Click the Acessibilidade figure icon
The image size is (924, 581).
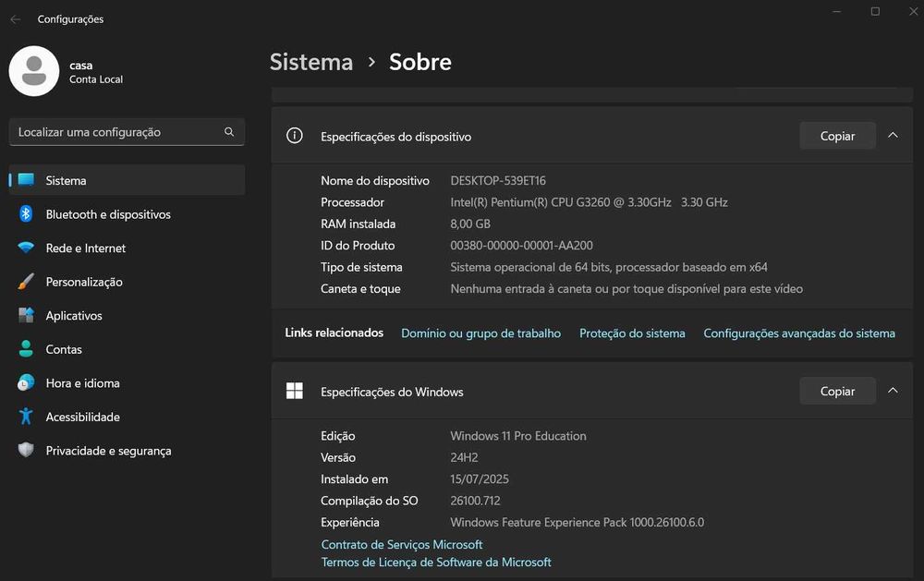26,417
